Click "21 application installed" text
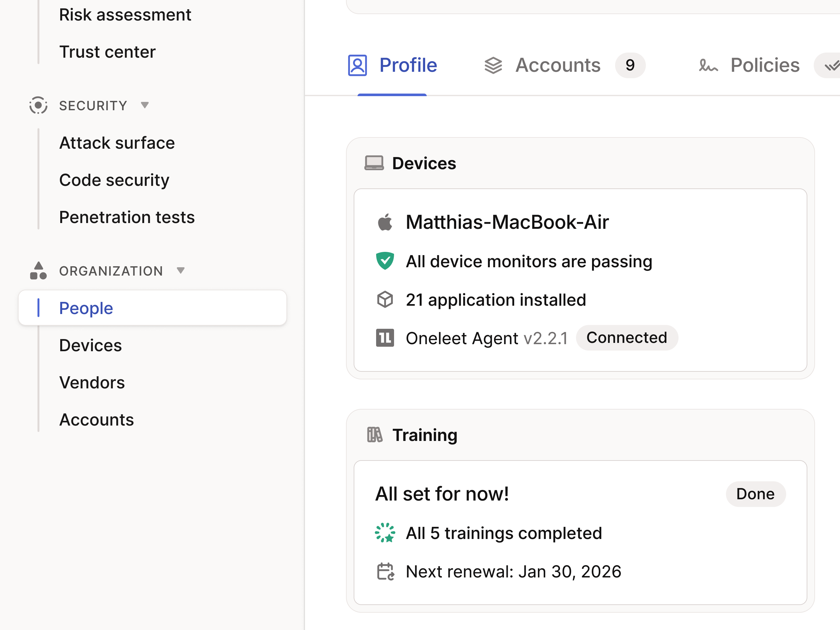The width and height of the screenshot is (840, 630). [496, 300]
